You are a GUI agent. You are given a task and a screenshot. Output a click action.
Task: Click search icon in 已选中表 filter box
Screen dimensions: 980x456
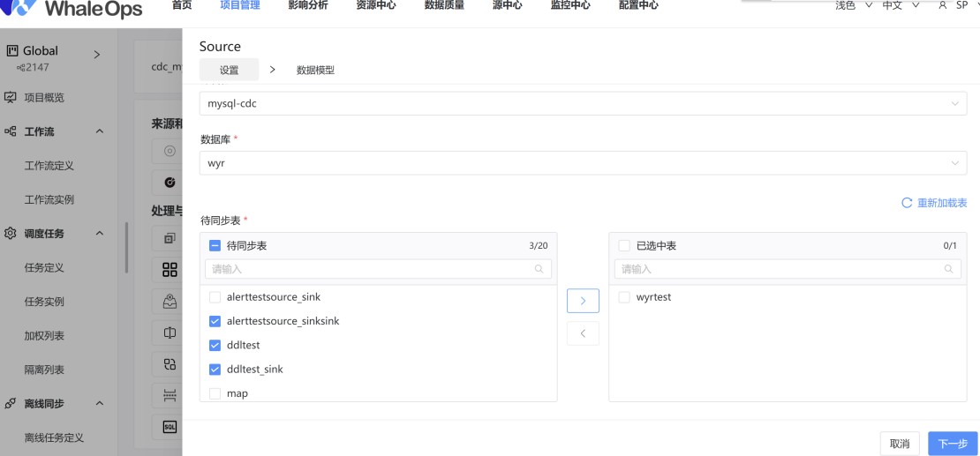coord(948,269)
